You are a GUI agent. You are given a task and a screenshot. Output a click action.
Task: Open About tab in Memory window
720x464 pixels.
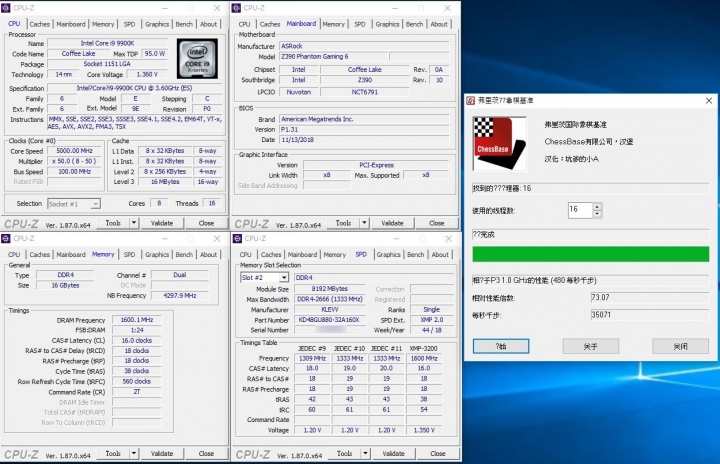tap(208, 255)
